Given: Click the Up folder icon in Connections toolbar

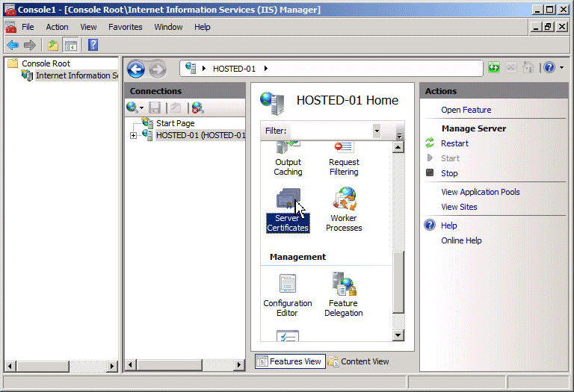Looking at the screenshot, I should [176, 108].
